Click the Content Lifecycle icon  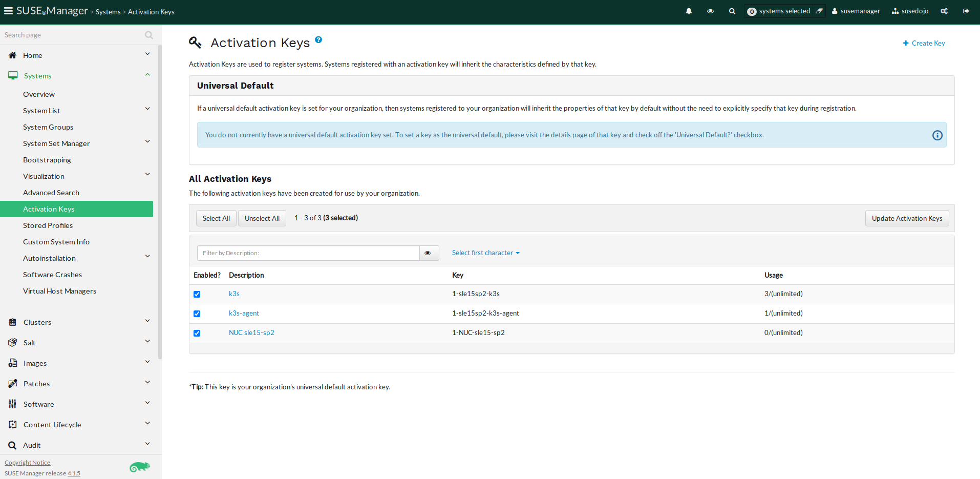click(x=13, y=425)
